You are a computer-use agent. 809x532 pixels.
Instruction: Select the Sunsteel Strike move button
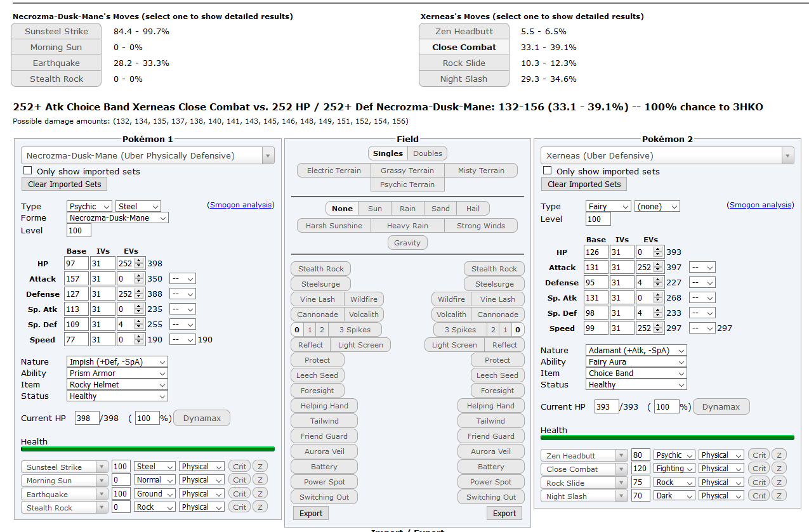pyautogui.click(x=56, y=31)
